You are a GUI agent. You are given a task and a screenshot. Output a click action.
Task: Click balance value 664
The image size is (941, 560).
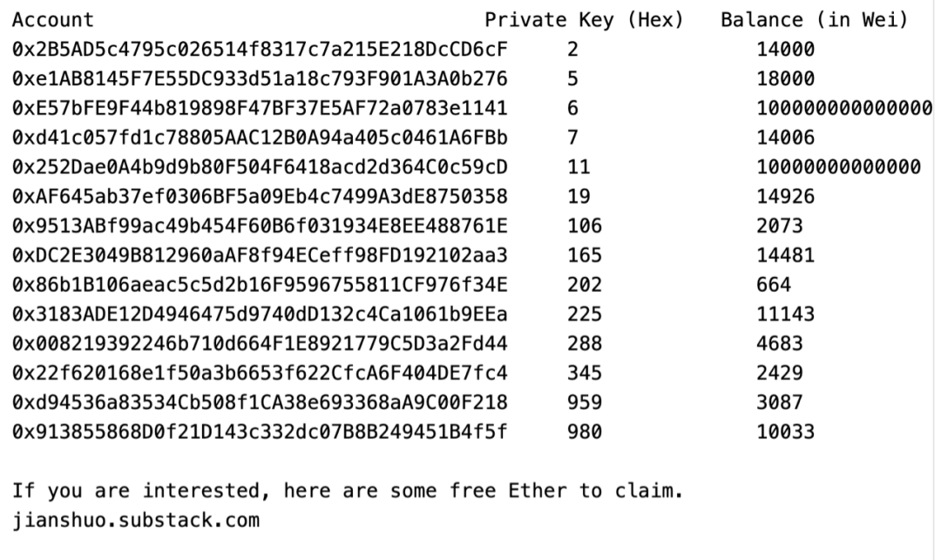[x=774, y=285]
